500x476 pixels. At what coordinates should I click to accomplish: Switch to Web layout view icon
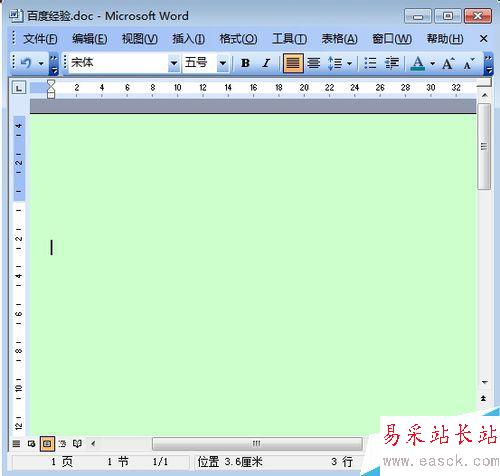click(x=32, y=444)
